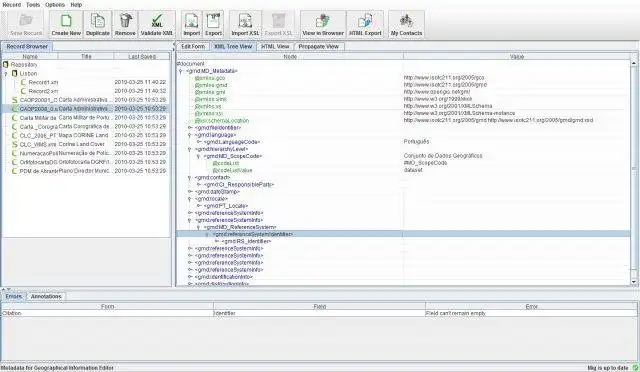The height and width of the screenshot is (372, 640).
Task: Collapse the gmd:language node
Action: (190, 135)
